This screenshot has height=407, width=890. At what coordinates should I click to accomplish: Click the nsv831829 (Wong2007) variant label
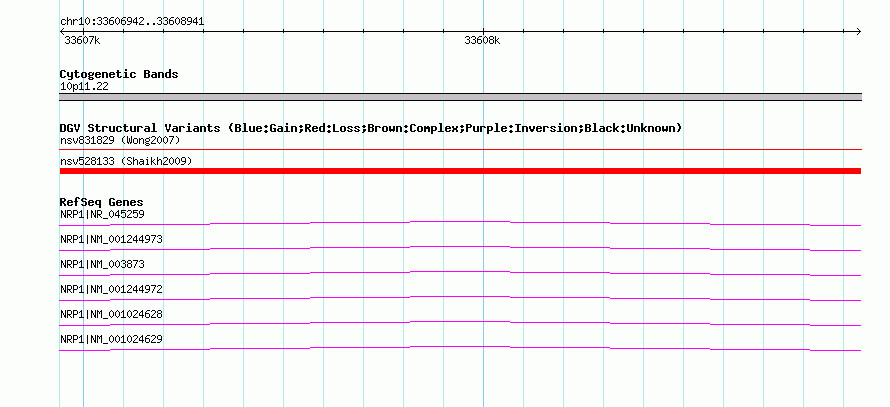click(x=120, y=140)
